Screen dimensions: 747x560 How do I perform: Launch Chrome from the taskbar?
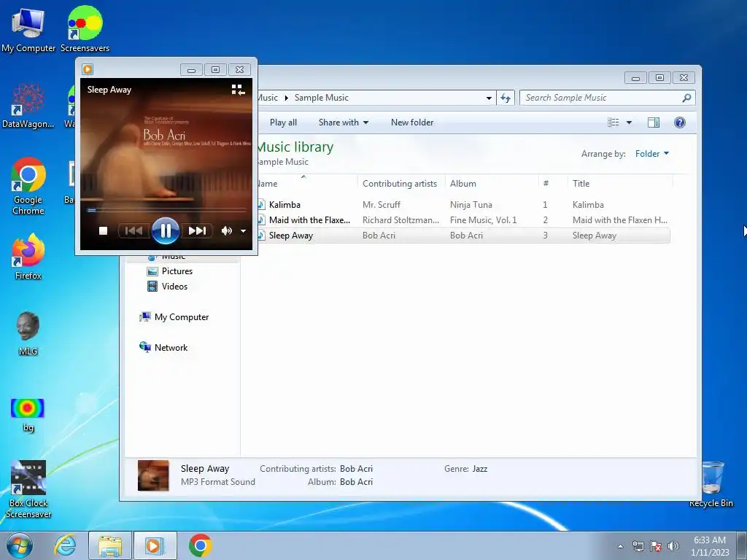click(200, 545)
